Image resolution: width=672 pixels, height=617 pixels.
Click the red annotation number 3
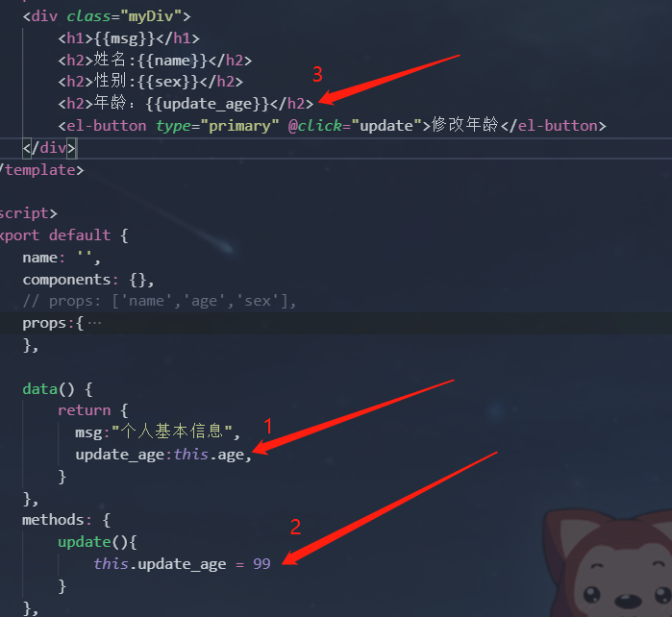[317, 75]
